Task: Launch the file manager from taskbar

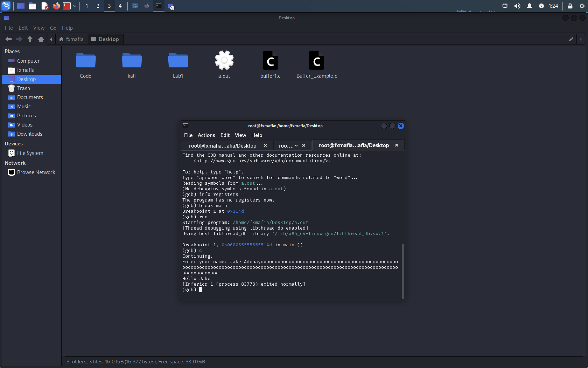Action: 32,6
